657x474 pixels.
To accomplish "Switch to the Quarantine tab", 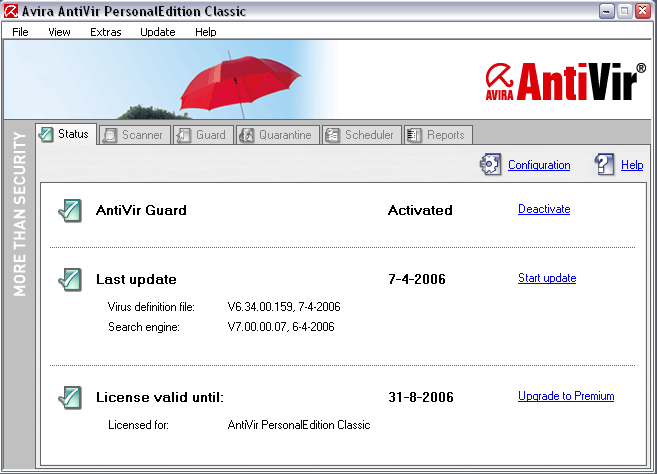I will pos(278,135).
